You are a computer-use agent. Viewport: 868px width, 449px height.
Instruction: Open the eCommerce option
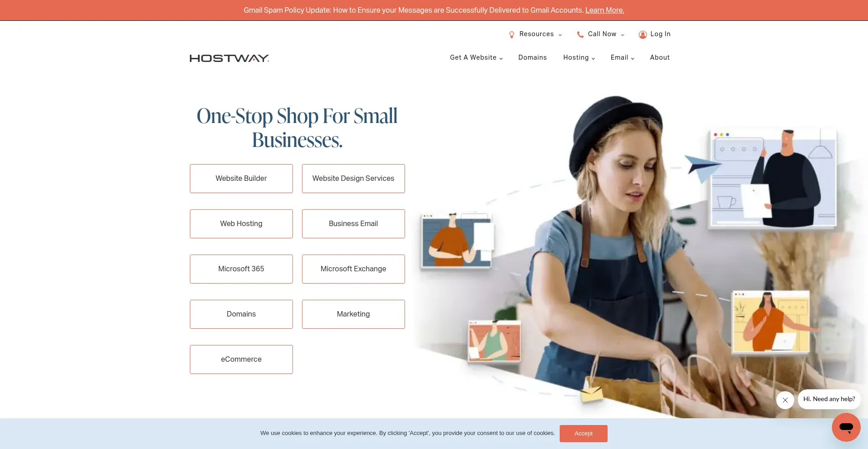click(241, 359)
